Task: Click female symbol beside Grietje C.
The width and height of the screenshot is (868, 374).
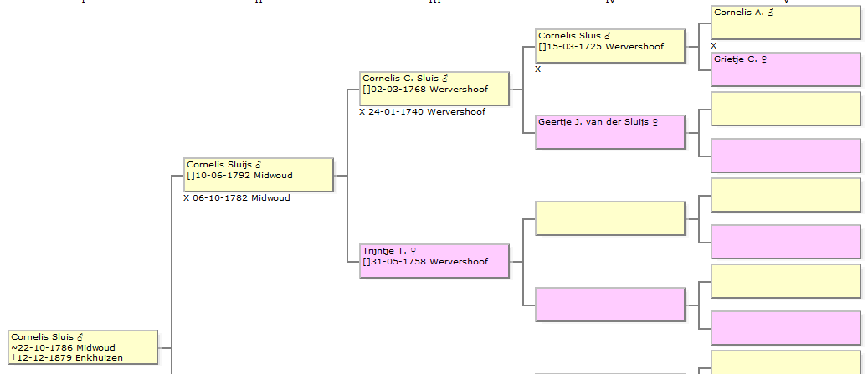Action: (764, 59)
